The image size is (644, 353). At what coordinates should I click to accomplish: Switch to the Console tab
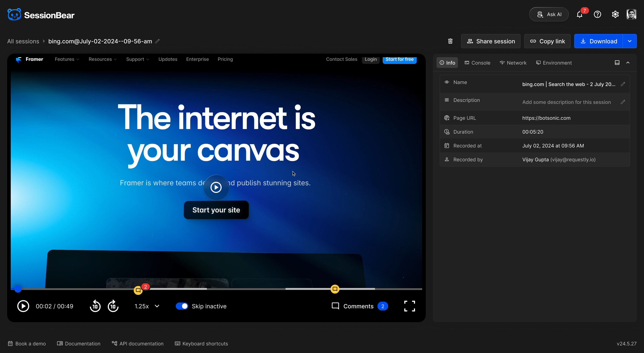point(477,63)
